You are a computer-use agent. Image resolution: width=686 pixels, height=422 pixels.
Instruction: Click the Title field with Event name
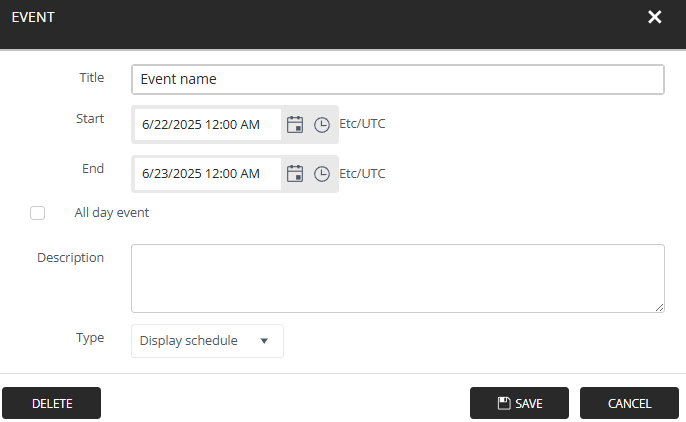[x=398, y=79]
